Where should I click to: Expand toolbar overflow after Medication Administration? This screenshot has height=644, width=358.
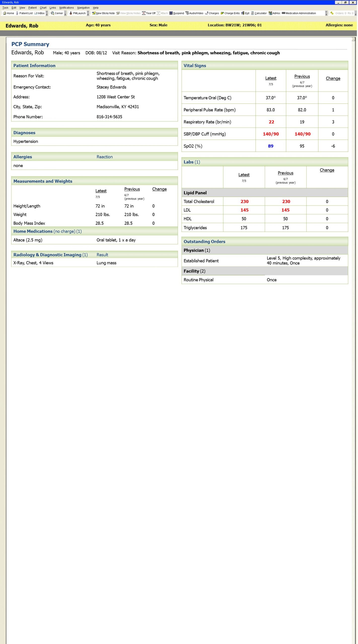click(326, 13)
